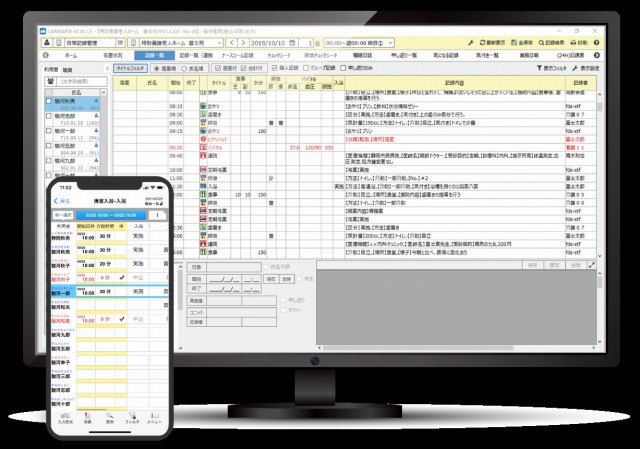This screenshot has height=449, width=640.
Task: Select the 氏名順 radio button
Action: coord(184,67)
